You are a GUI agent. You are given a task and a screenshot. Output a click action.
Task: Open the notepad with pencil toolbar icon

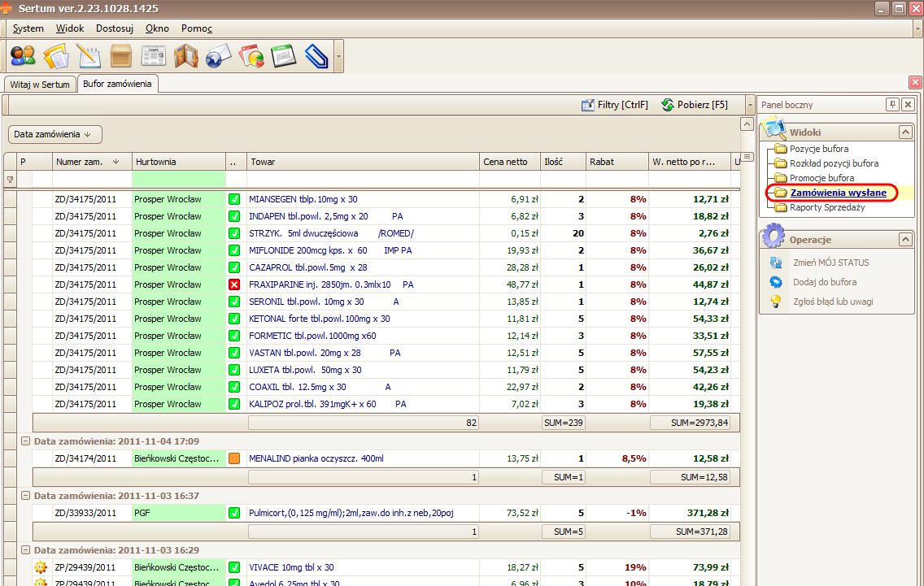[x=88, y=56]
